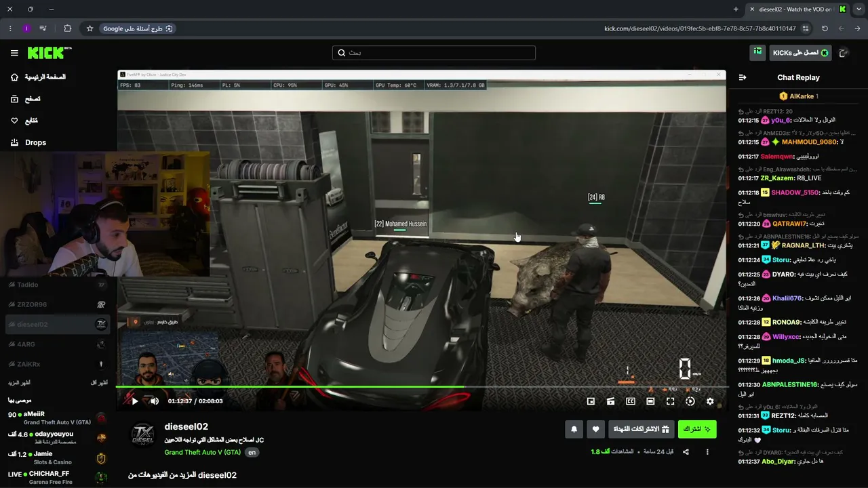The height and width of the screenshot is (488, 868).
Task: Open recommended channel Jamie
Action: (x=58, y=457)
